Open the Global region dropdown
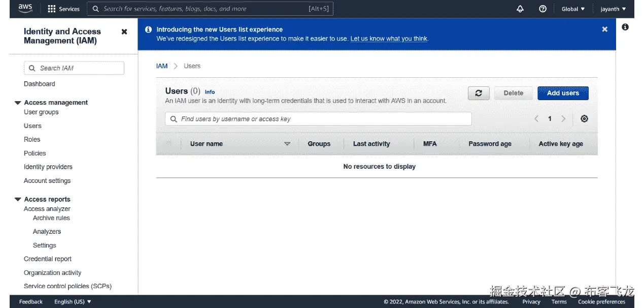Screen dimensions: 644x308 coord(573,9)
